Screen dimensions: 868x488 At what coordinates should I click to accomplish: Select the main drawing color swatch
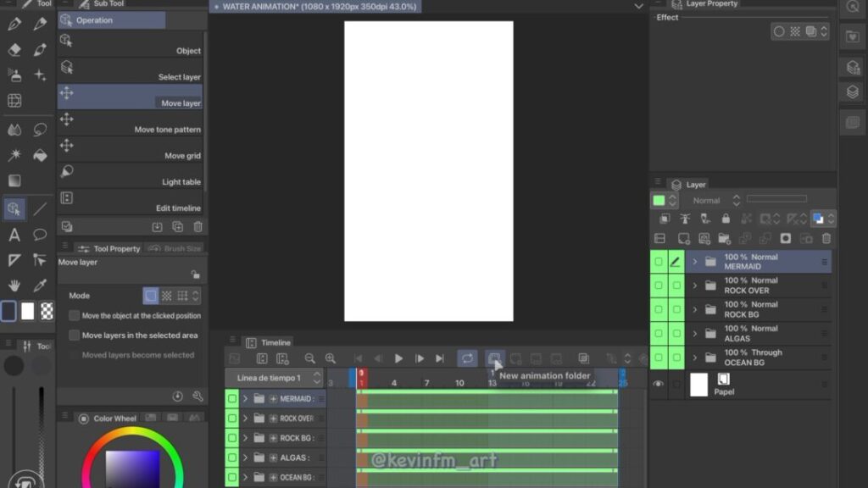click(8, 312)
